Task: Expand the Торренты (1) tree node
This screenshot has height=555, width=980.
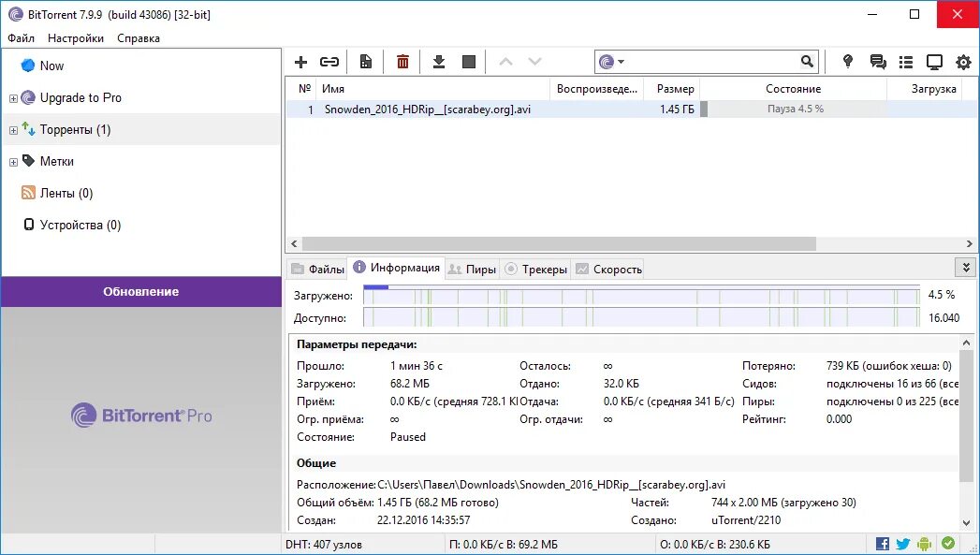Action: click(x=13, y=131)
